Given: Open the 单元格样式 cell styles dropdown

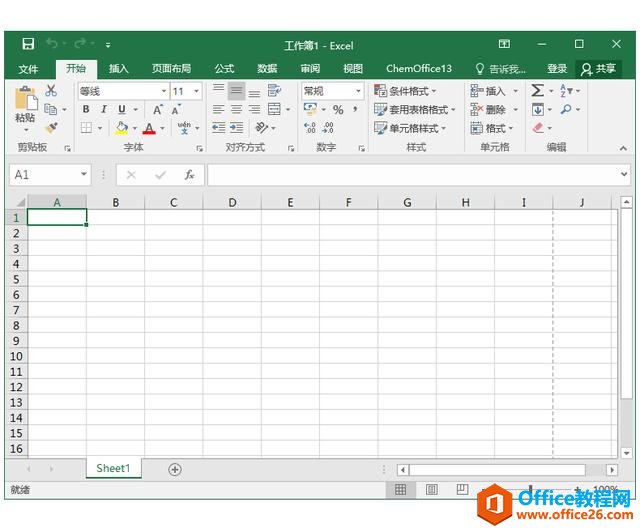Looking at the screenshot, I should click(410, 128).
